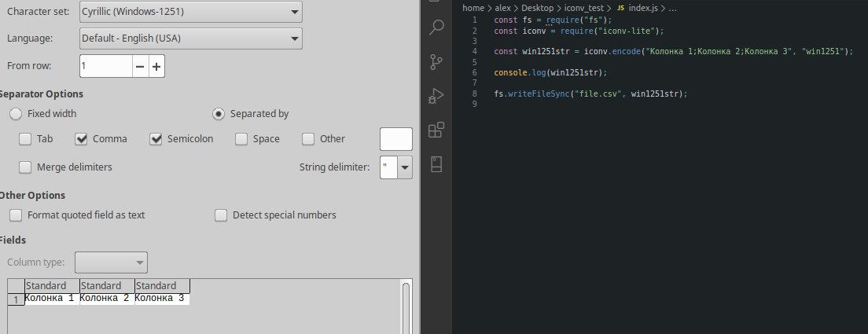
Task: Click the From row number field
Action: pyautogui.click(x=105, y=66)
